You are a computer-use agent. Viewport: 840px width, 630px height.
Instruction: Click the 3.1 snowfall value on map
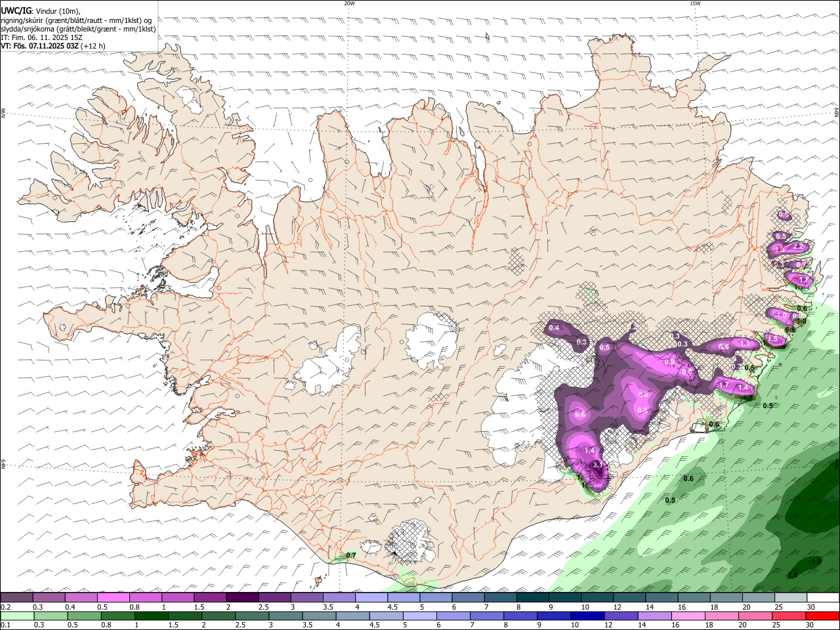coord(597,465)
